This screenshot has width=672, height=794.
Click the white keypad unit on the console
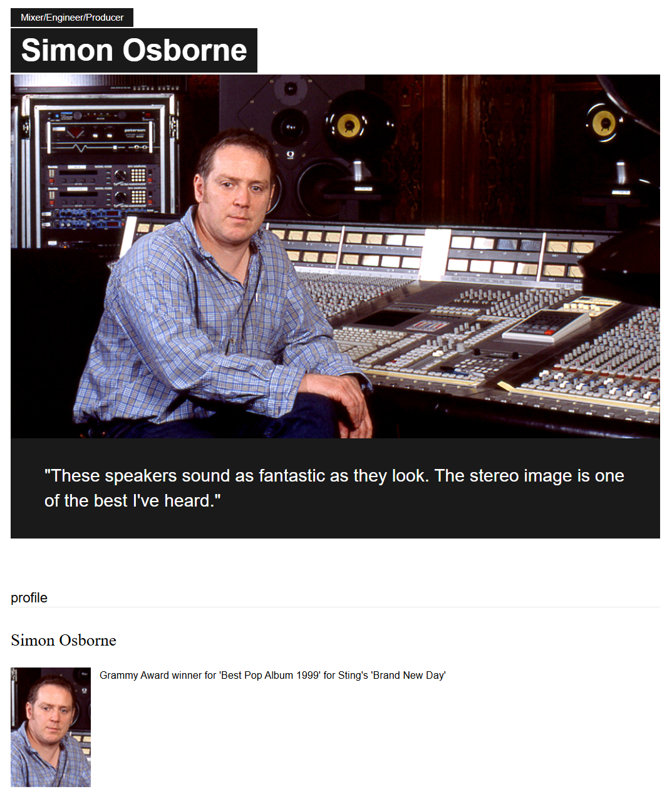(x=544, y=326)
